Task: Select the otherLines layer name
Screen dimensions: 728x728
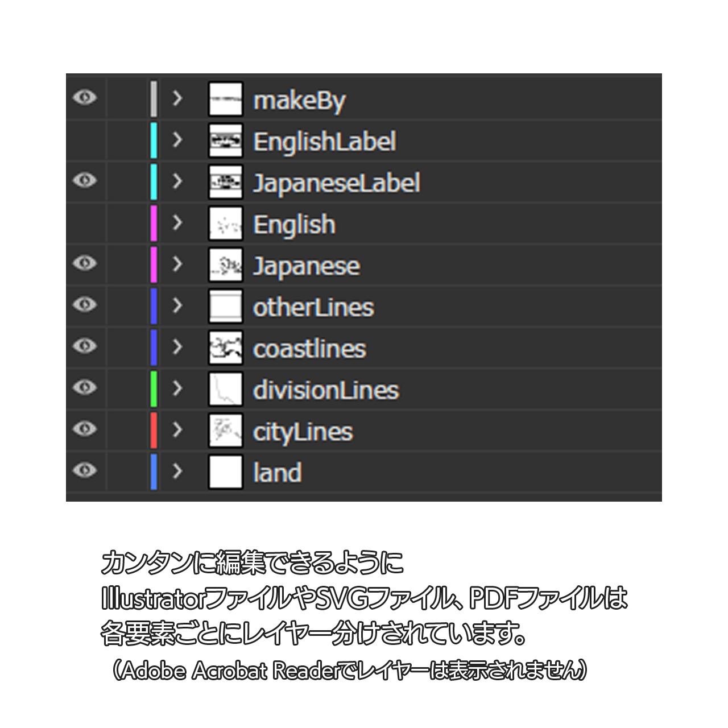Action: [x=313, y=308]
